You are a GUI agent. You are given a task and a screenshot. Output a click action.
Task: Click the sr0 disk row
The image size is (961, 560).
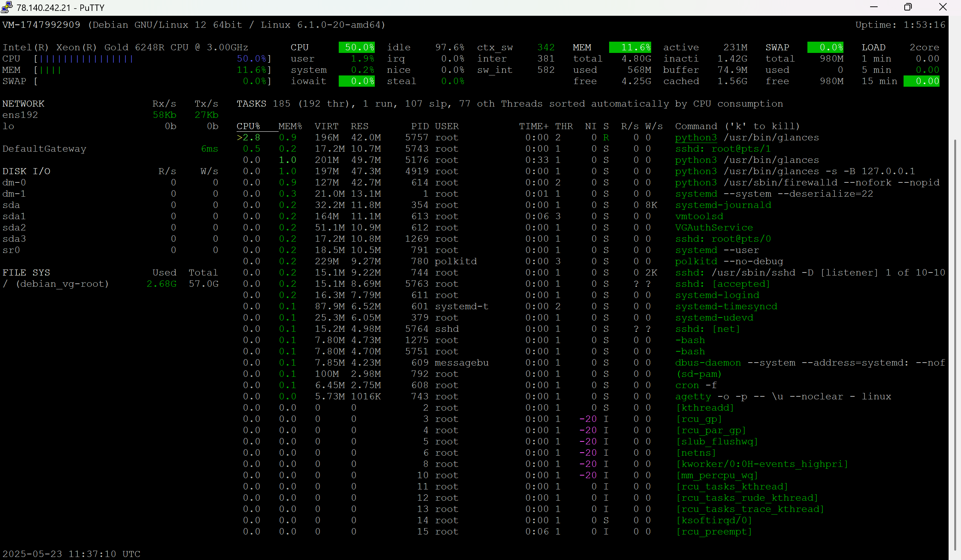coord(110,250)
